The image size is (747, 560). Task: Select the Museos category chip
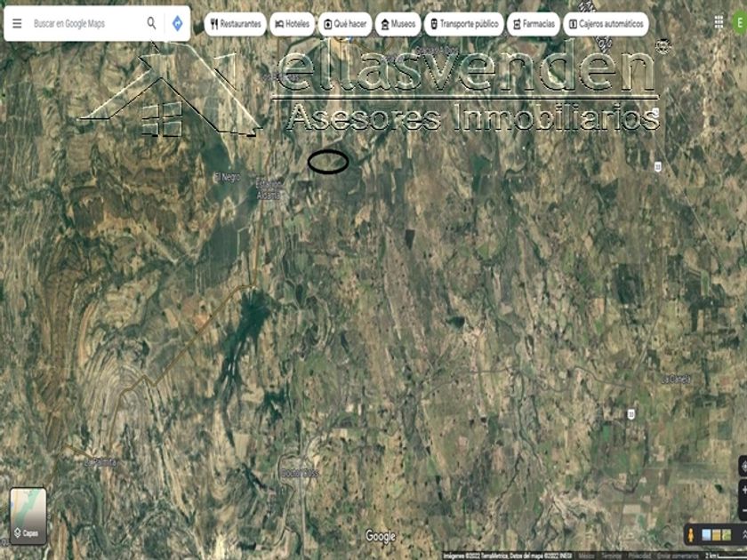point(398,24)
